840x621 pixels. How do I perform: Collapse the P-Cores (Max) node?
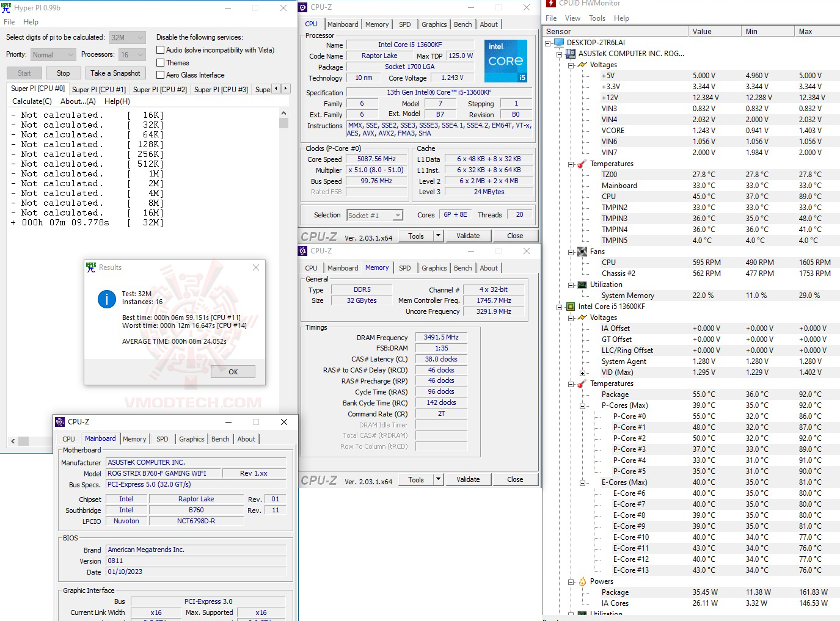[583, 405]
